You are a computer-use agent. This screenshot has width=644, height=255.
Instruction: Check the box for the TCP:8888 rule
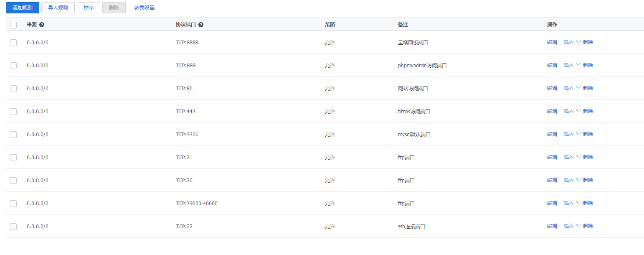coord(13,42)
